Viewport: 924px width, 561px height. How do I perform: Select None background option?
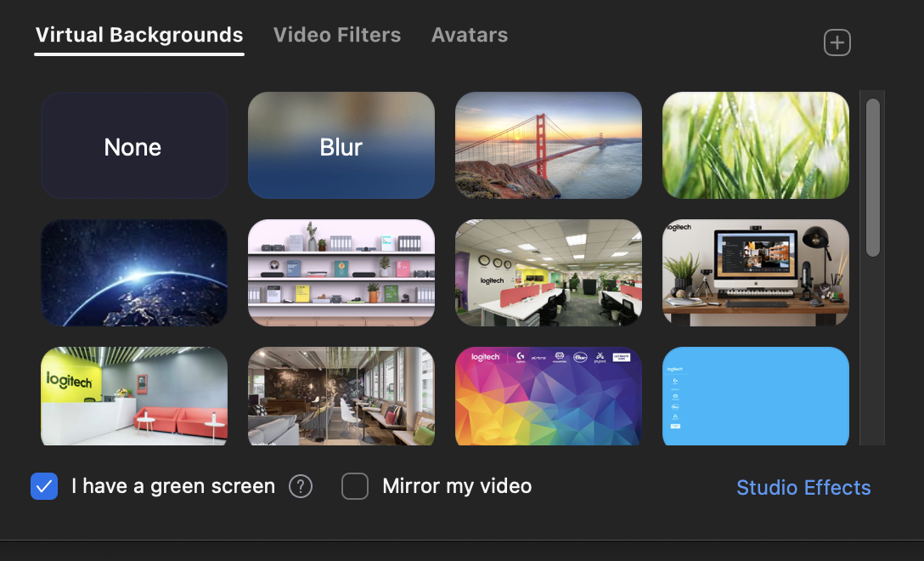(134, 145)
